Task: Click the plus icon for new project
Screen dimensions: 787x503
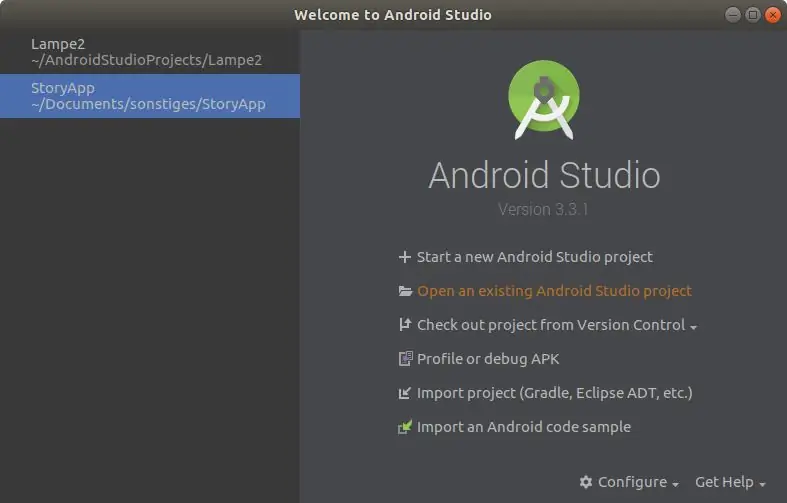Action: [x=405, y=257]
